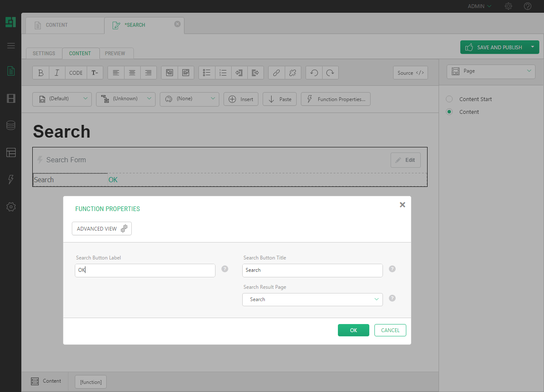This screenshot has width=544, height=392.
Task: Click the Bold formatting icon
Action: (41, 73)
